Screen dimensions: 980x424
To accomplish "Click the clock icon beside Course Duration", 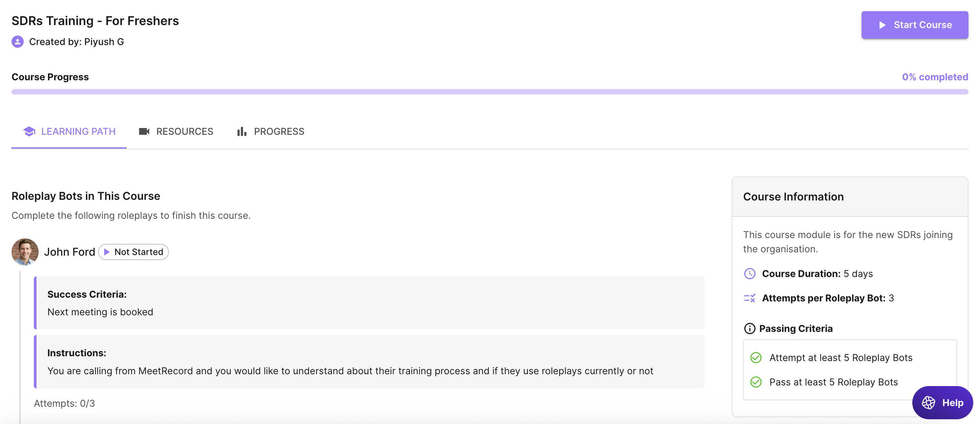I will 750,274.
